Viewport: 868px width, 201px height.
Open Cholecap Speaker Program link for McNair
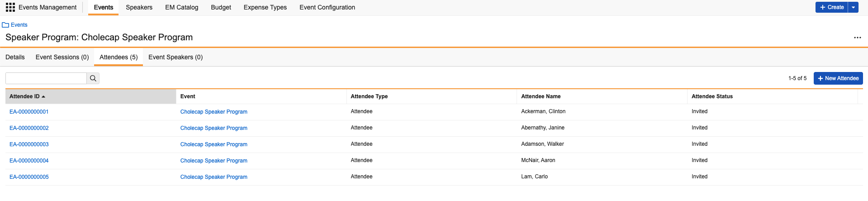pos(213,161)
